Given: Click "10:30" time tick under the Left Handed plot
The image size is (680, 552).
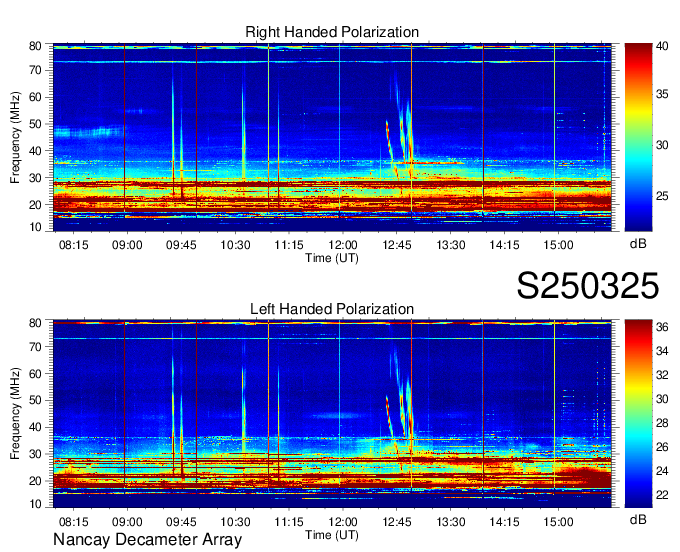Looking at the screenshot, I should [235, 522].
